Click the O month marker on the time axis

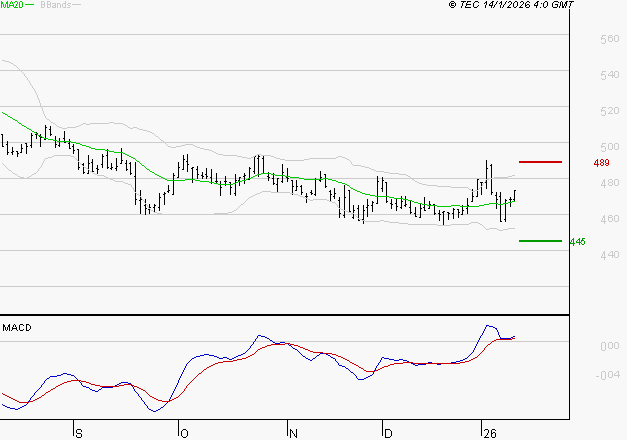[x=183, y=432]
